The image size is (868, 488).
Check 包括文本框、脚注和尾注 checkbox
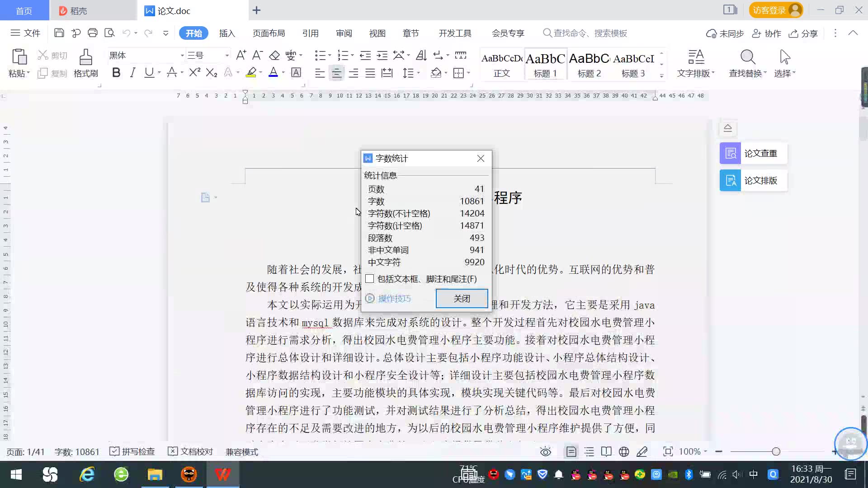point(370,279)
